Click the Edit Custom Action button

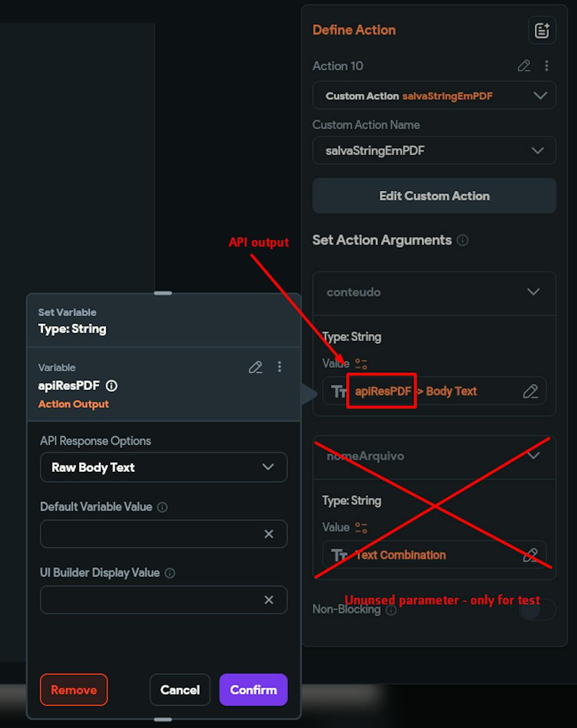434,196
